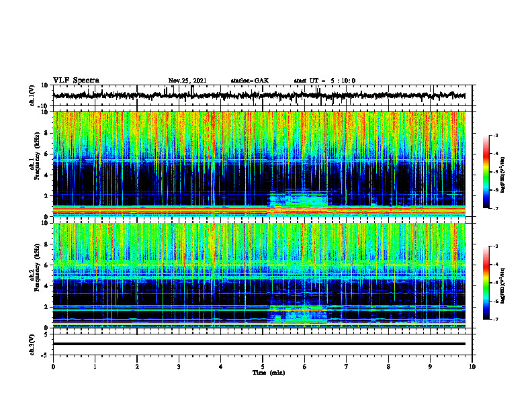Click the "9" label on the time axis
This screenshot has width=532, height=411.
pyautogui.click(x=430, y=367)
